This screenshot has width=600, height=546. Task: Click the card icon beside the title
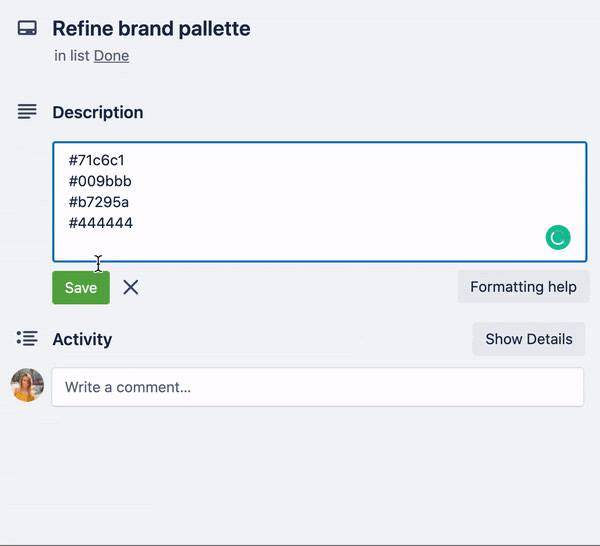pos(27,28)
